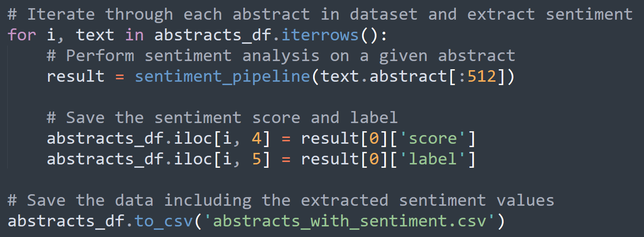Click column index 4 in iloc

257,138
